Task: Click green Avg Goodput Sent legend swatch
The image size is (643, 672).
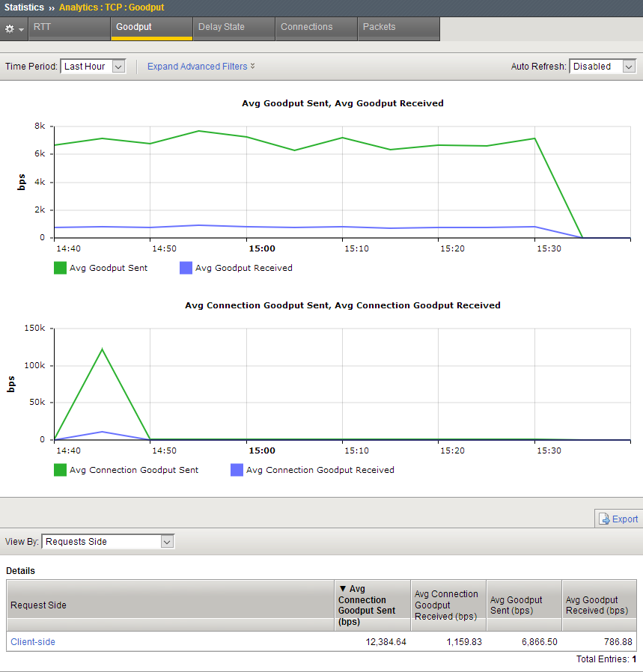Action: [x=60, y=268]
